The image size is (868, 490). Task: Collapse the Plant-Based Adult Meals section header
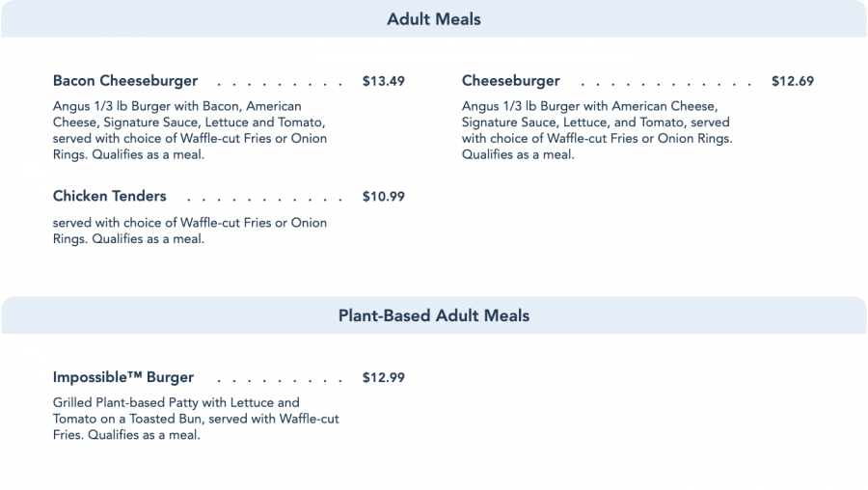coord(434,315)
